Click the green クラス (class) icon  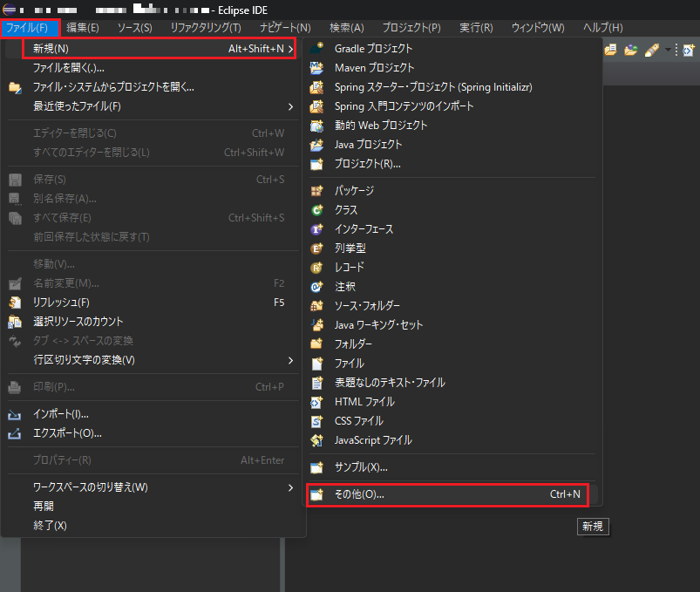pyautogui.click(x=316, y=210)
